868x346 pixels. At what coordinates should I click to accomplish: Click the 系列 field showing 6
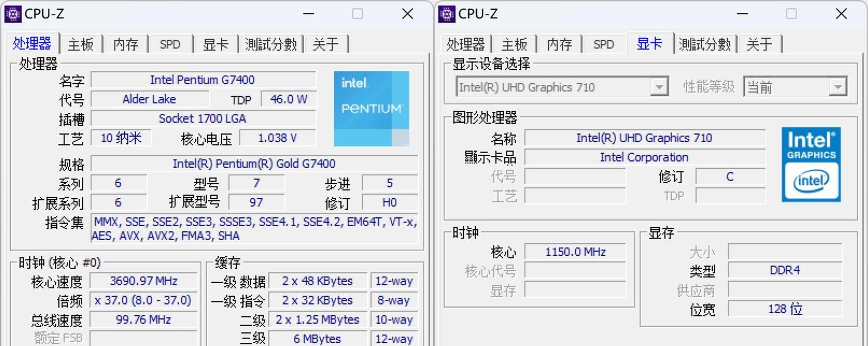tap(119, 183)
